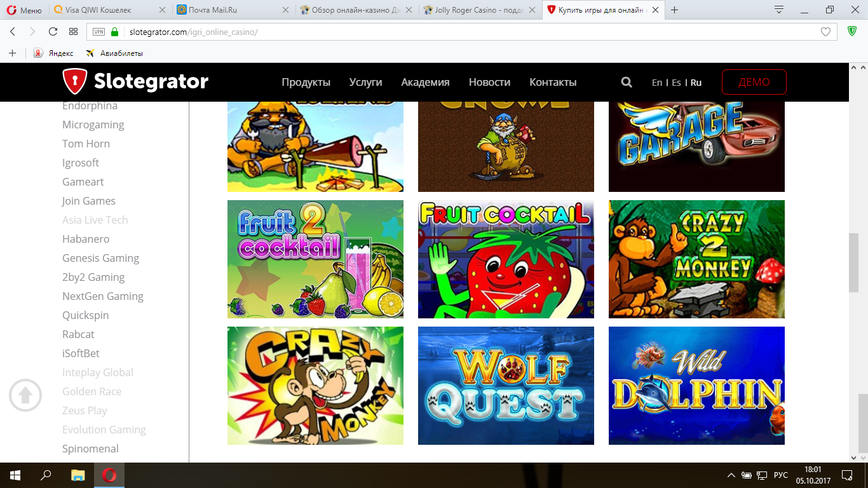
Task: Open the Новости section
Action: tap(489, 82)
